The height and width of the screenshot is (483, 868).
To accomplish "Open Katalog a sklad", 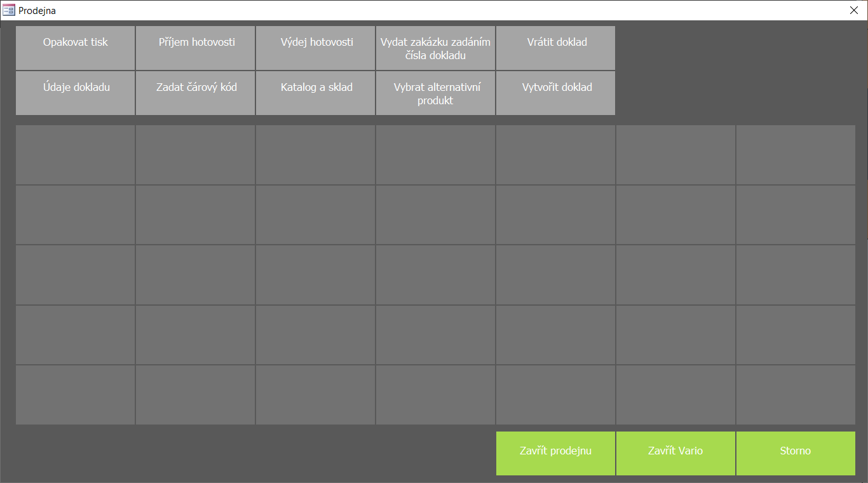I will [315, 93].
